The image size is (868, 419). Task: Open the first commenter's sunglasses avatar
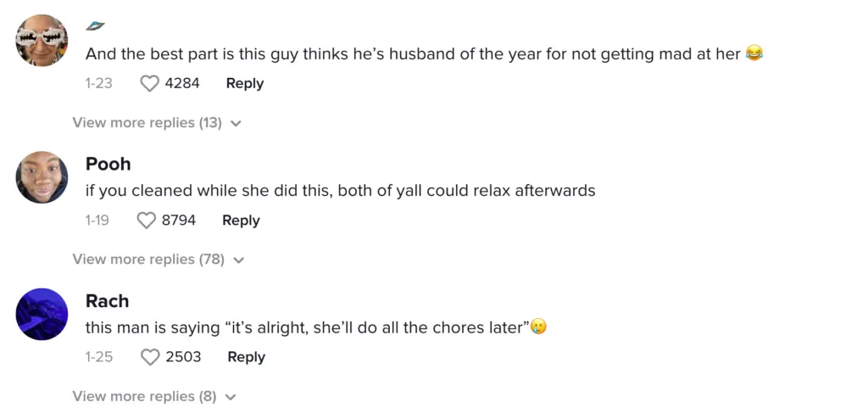click(42, 41)
